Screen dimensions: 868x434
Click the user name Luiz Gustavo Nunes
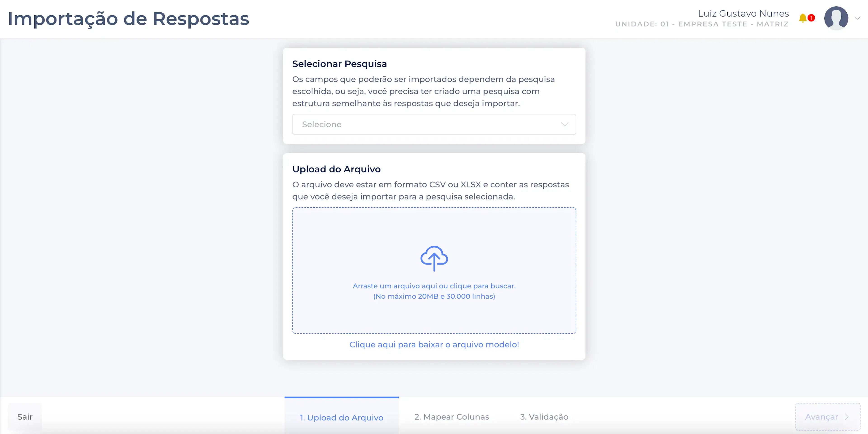point(743,14)
